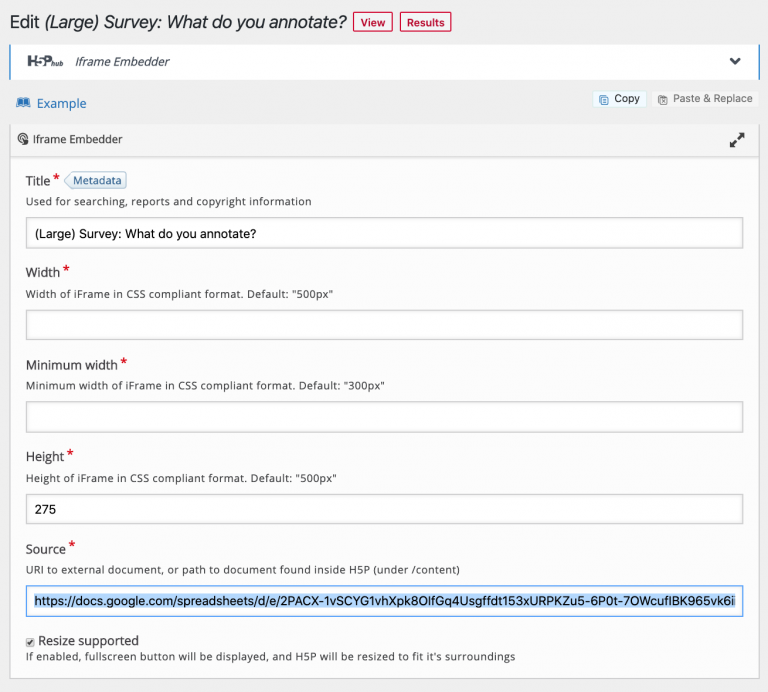Expand the H5P hub content type chevron

[735, 61]
